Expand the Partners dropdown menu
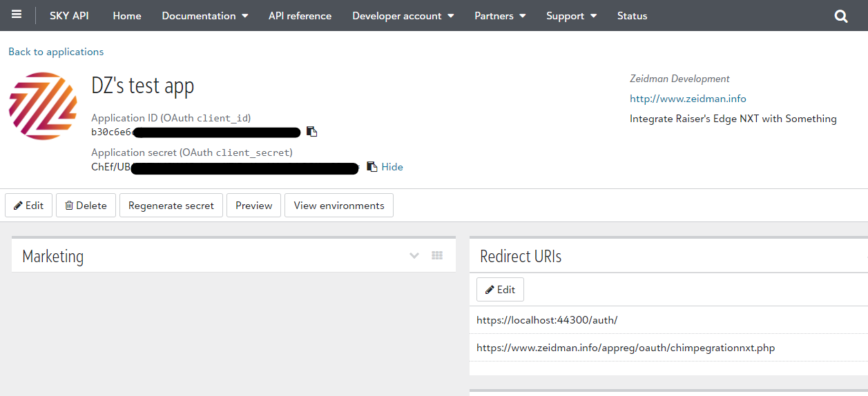The image size is (868, 396). tap(500, 16)
